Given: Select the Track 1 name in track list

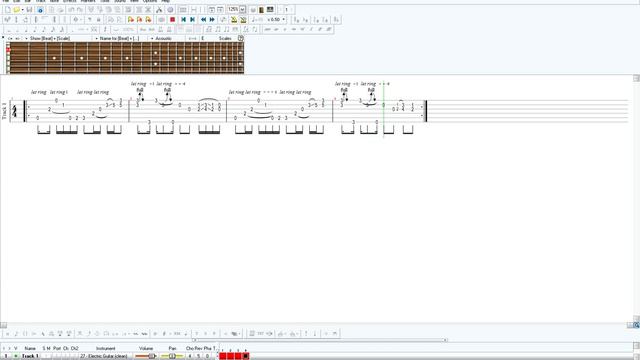Looking at the screenshot, I should point(30,356).
